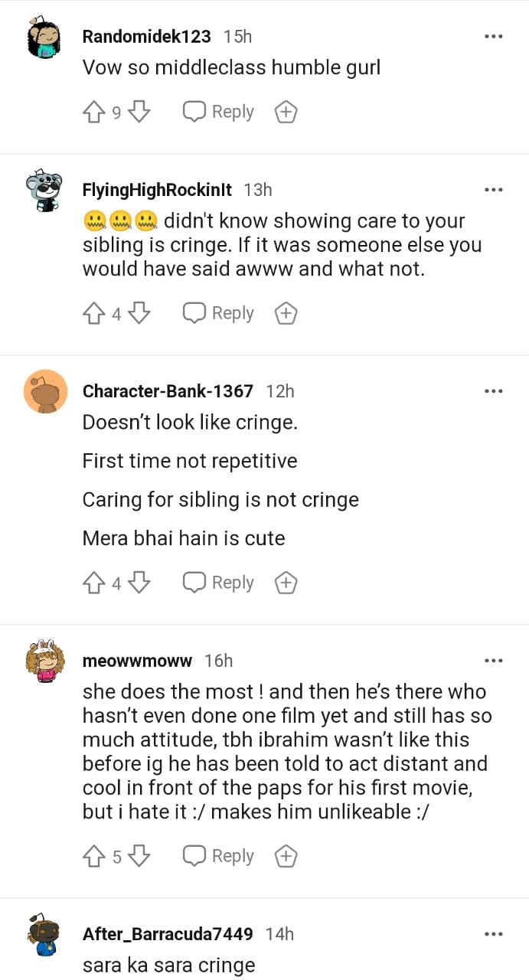
Task: Give award to meowwmoww's comment
Action: [286, 857]
